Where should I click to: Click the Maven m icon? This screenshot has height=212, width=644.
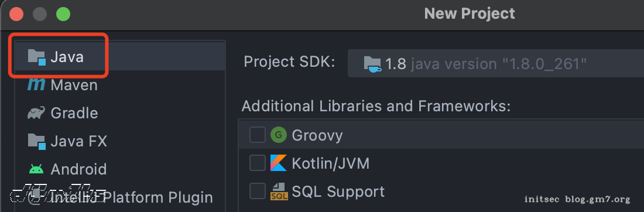pos(36,85)
